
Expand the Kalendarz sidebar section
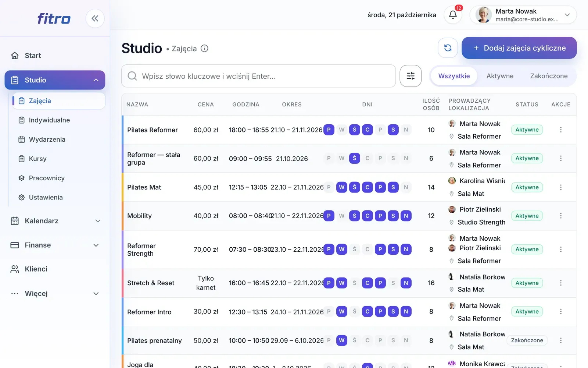[x=55, y=221]
